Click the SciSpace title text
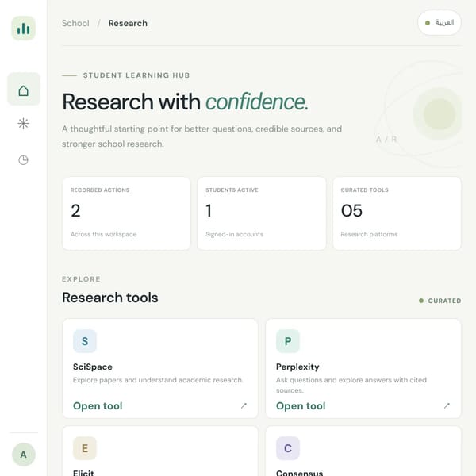 click(x=93, y=367)
